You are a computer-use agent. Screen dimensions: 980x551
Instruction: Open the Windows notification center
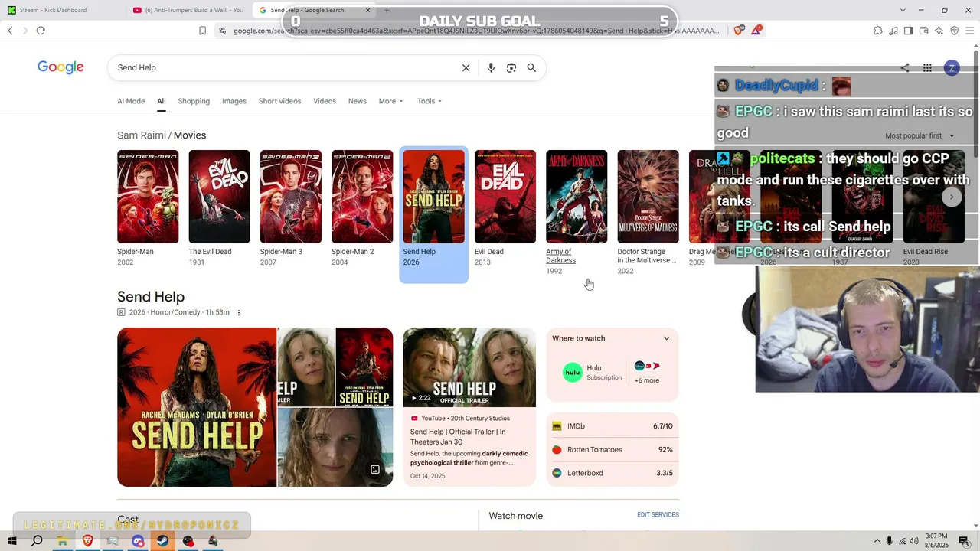964,541
